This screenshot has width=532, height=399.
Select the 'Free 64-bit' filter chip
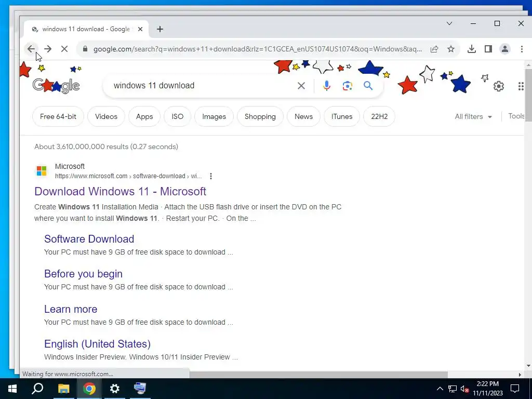[x=58, y=116]
